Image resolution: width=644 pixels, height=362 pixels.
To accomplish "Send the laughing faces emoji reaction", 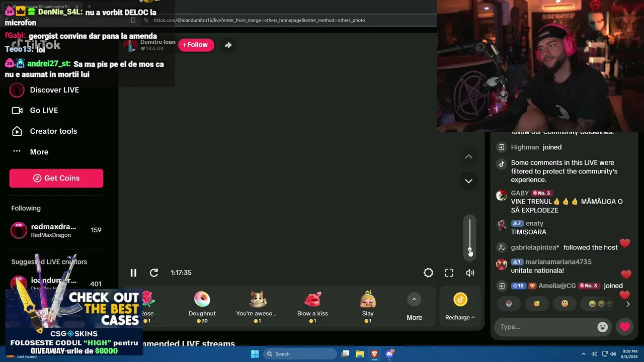I will coord(598,304).
